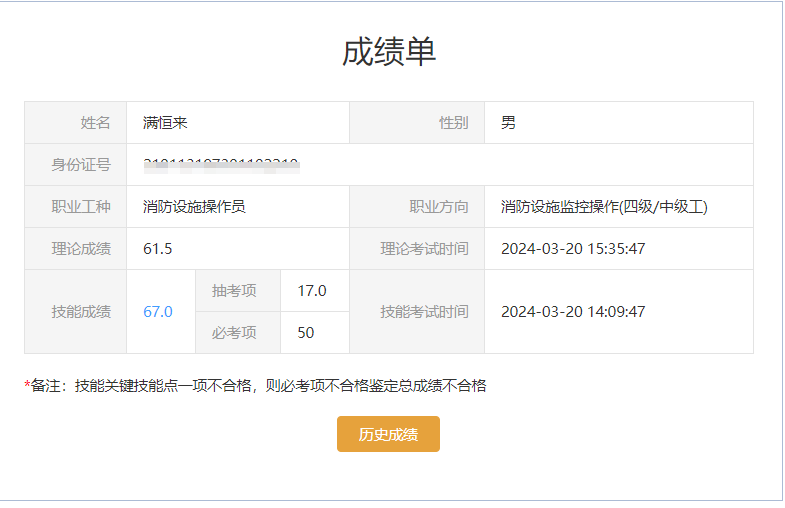Viewport: 785px width, 508px height.
Task: Select the theory exam time 15:35:47
Action: coord(573,249)
